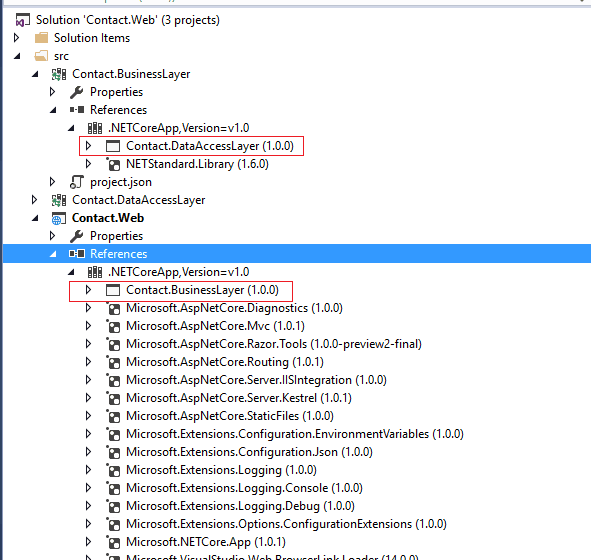Select 'NETStandard.Library (1.6.0)' text
This screenshot has height=560, width=591.
tap(198, 164)
